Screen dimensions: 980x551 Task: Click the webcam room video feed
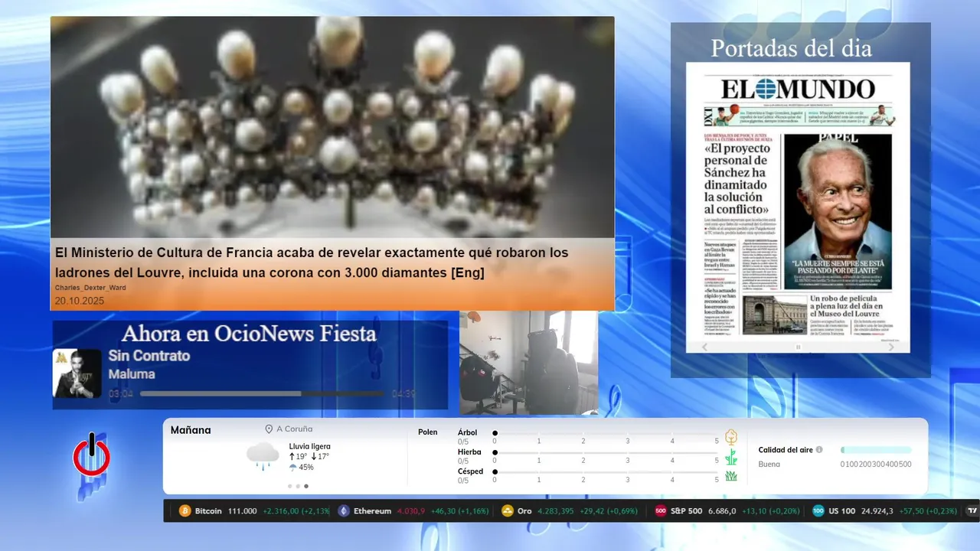click(529, 363)
